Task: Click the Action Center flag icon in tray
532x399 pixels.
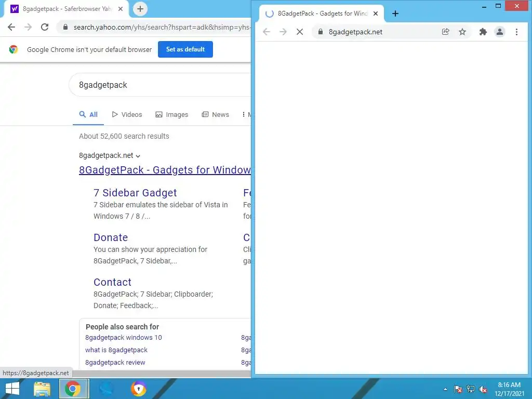Action: 458,389
